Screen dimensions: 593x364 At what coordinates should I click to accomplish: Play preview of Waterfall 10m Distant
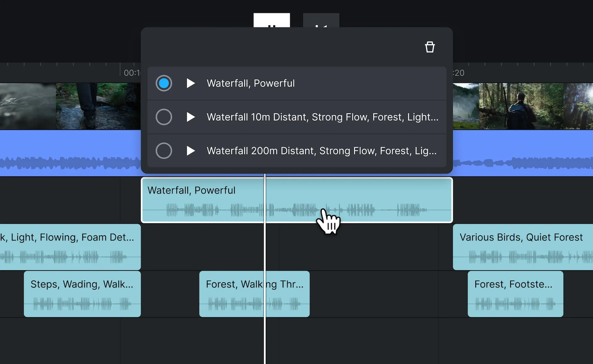(x=191, y=117)
